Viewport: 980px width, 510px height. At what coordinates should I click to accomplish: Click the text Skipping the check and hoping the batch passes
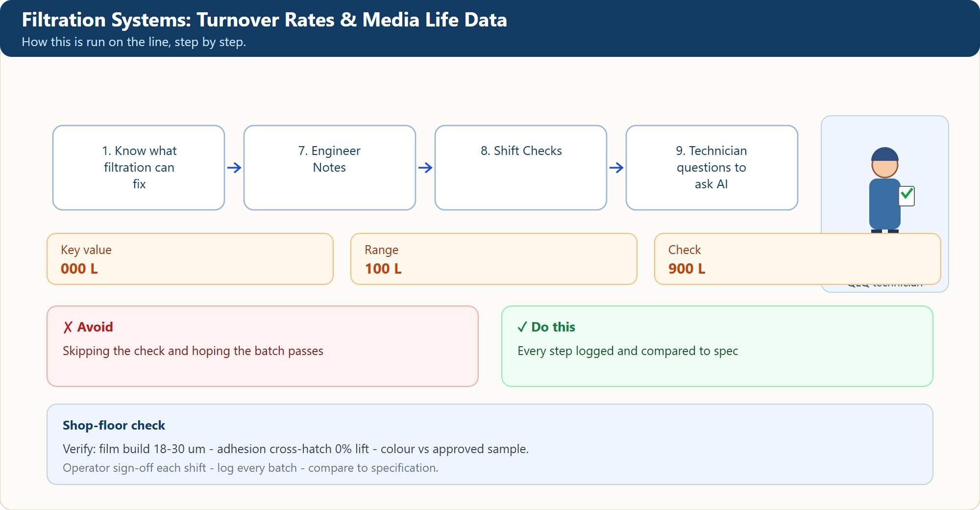pos(193,351)
